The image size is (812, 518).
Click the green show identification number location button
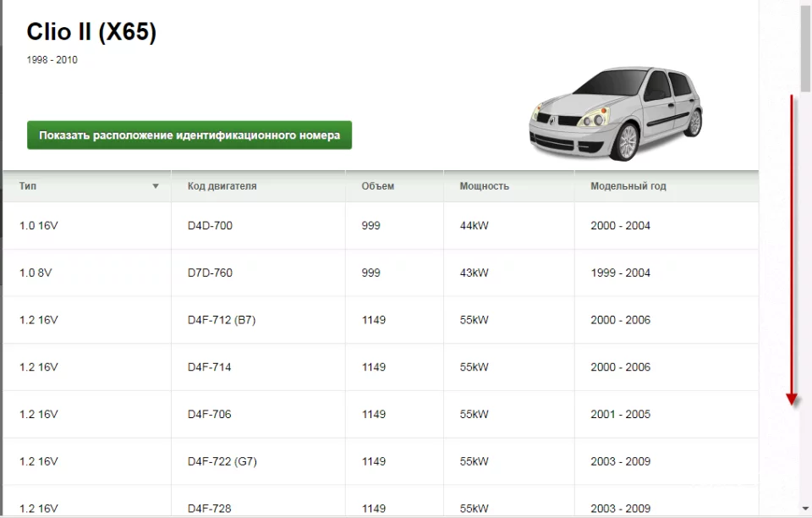tap(189, 135)
